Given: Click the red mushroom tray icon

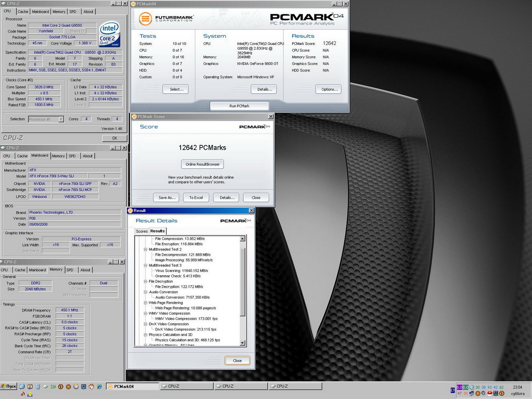Looking at the screenshot, I should 490,393.
